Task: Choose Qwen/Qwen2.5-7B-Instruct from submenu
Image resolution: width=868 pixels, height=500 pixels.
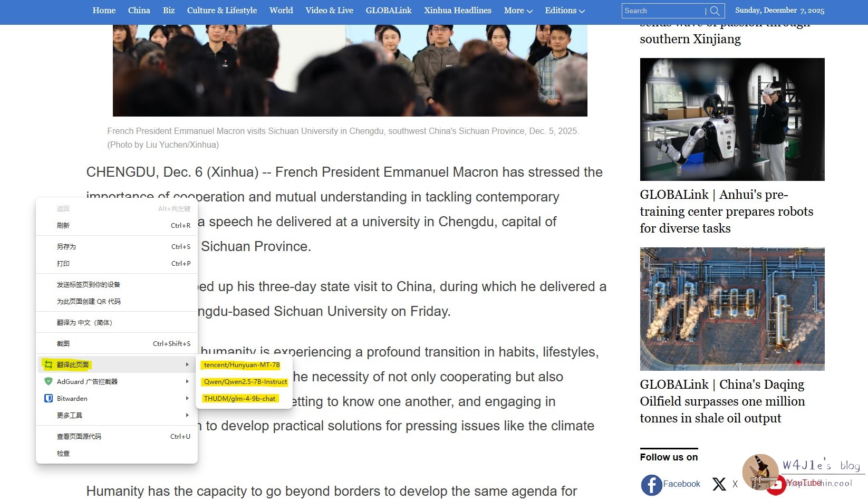Action: point(245,382)
